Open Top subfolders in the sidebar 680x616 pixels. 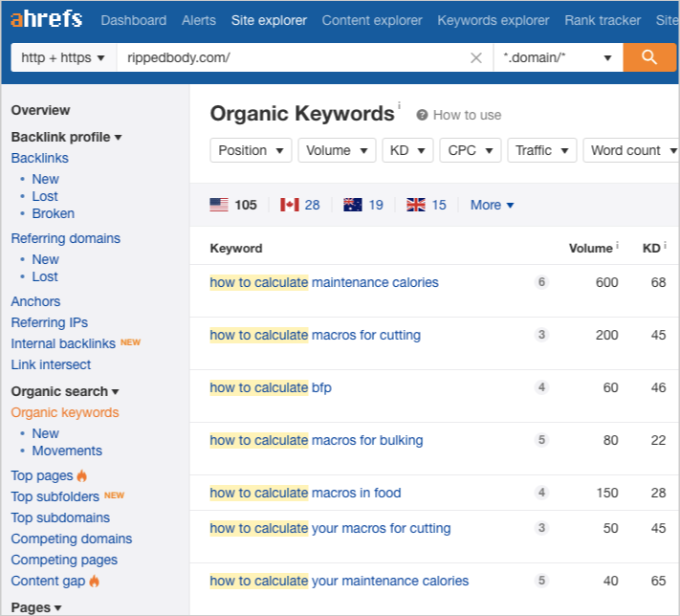point(55,496)
